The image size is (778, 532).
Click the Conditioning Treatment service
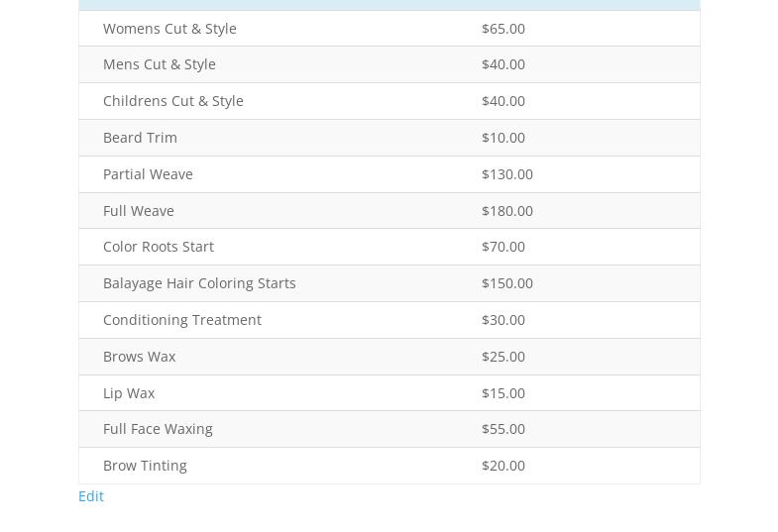pos(182,320)
